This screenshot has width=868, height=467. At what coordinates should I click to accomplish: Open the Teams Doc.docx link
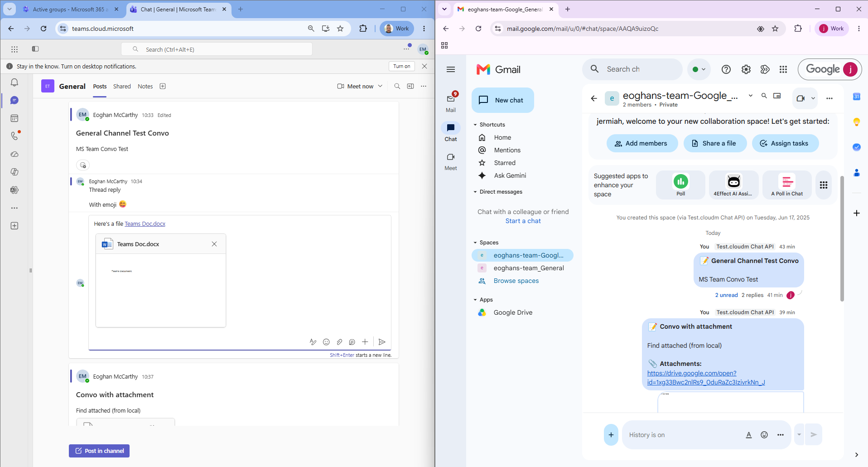145,224
